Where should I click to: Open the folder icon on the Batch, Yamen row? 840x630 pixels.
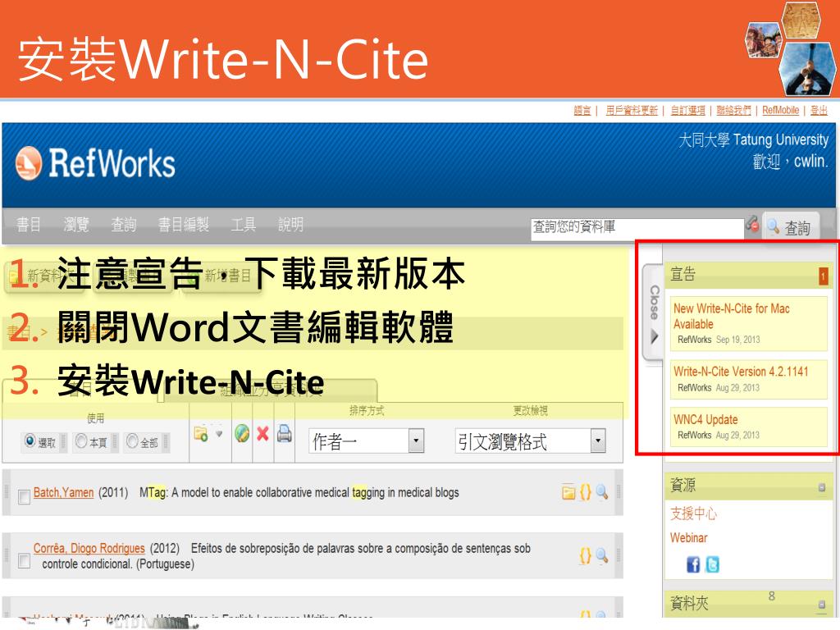tap(568, 492)
